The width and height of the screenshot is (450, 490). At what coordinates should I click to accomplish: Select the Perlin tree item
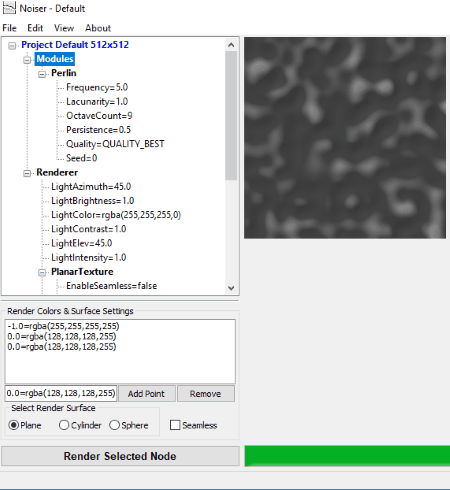tap(64, 73)
